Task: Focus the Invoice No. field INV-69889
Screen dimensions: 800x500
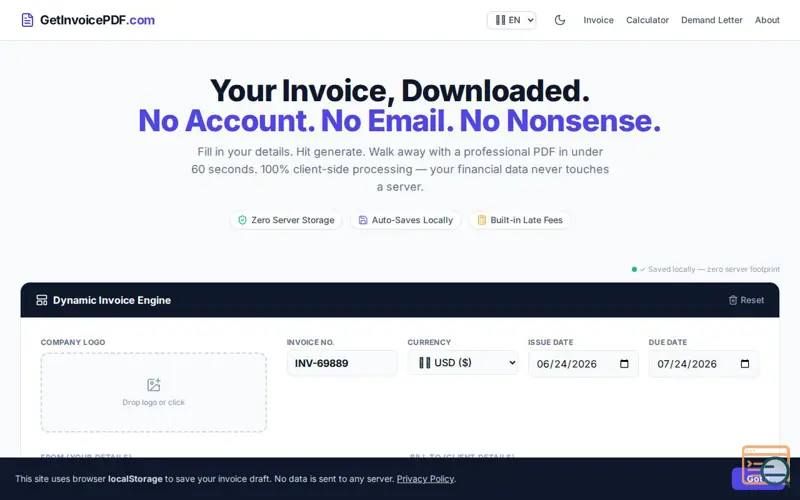Action: pos(342,363)
